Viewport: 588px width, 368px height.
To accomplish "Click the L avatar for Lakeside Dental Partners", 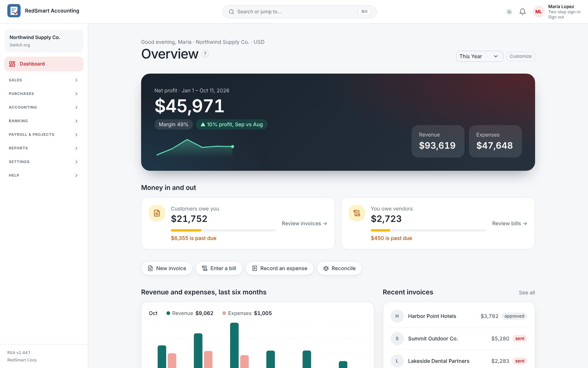I will pos(397,361).
